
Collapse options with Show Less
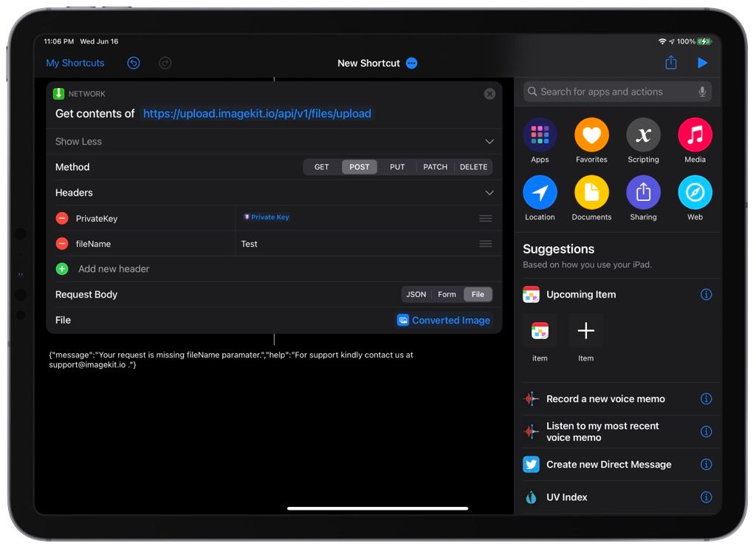78,141
